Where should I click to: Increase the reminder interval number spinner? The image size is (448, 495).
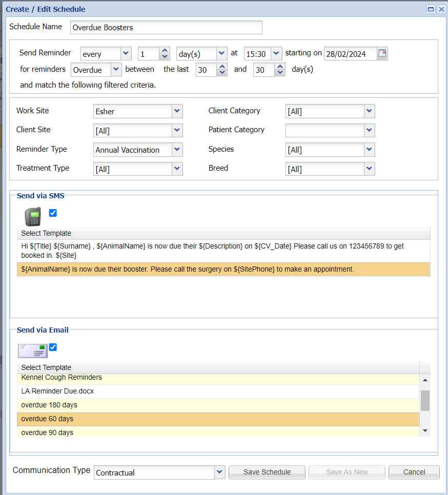click(165, 51)
